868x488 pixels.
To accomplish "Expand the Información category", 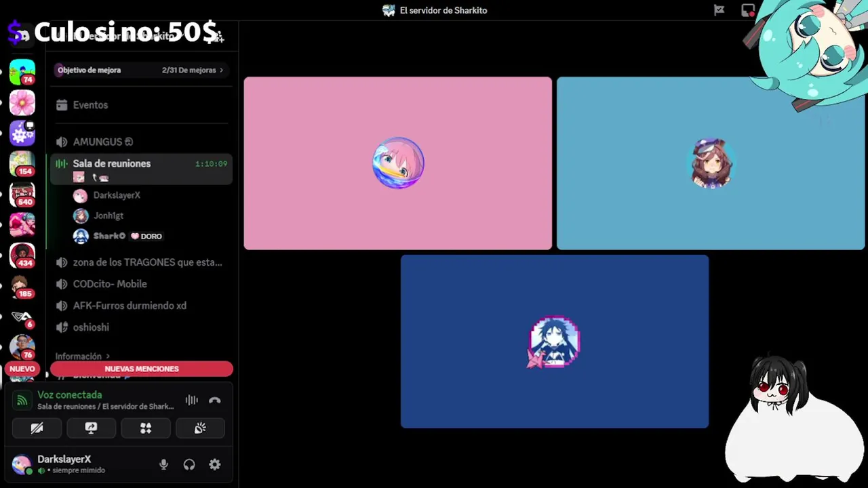I will (x=82, y=356).
